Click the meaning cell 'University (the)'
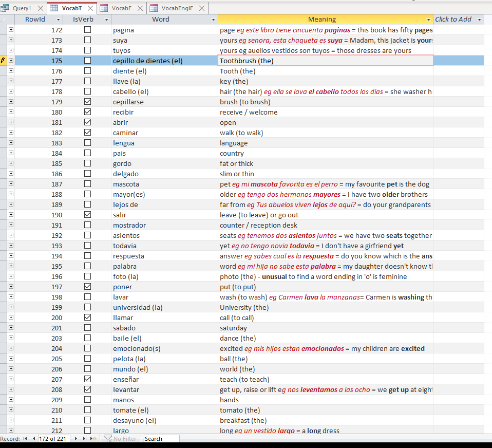 tap(326, 307)
